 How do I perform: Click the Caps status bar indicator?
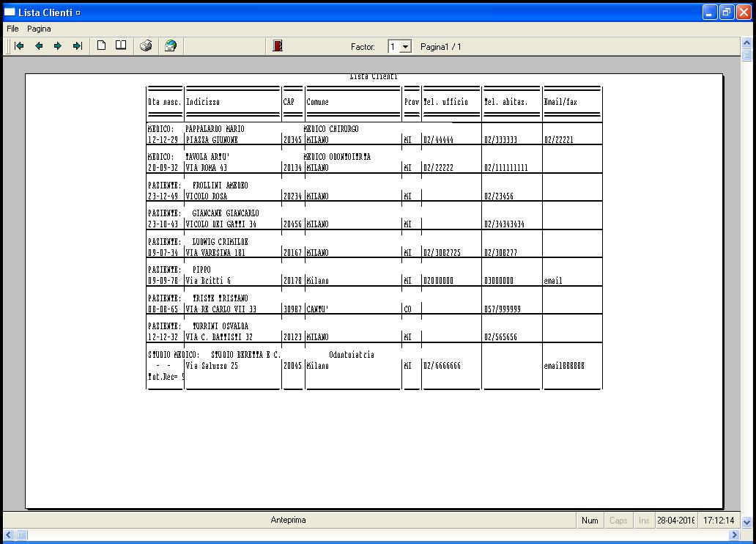click(618, 521)
